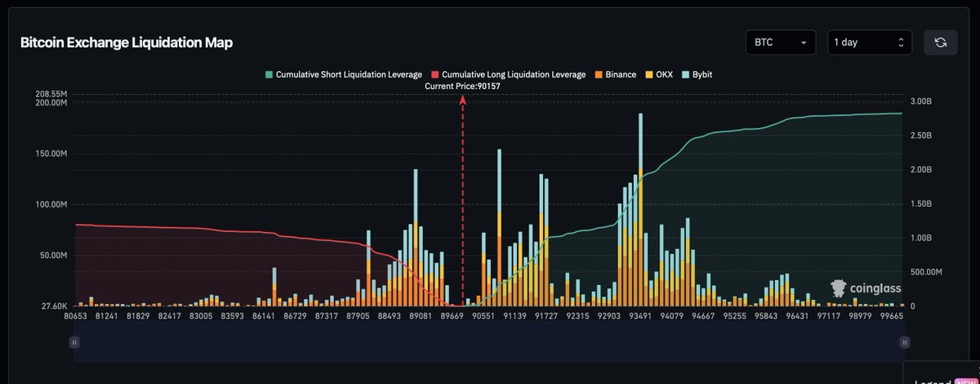The width and height of the screenshot is (980, 384).
Task: Click the 94667 price label
Action: coord(702,315)
